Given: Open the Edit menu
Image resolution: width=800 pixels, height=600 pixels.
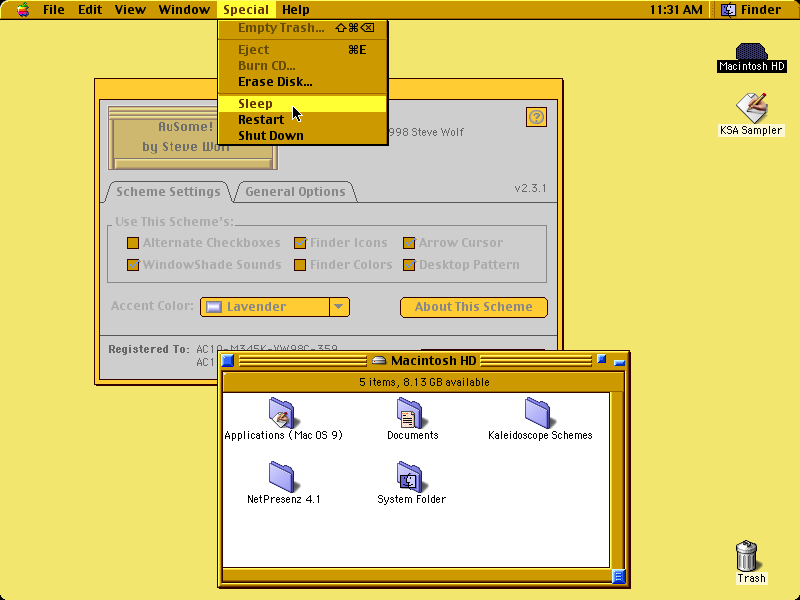Looking at the screenshot, I should point(90,9).
